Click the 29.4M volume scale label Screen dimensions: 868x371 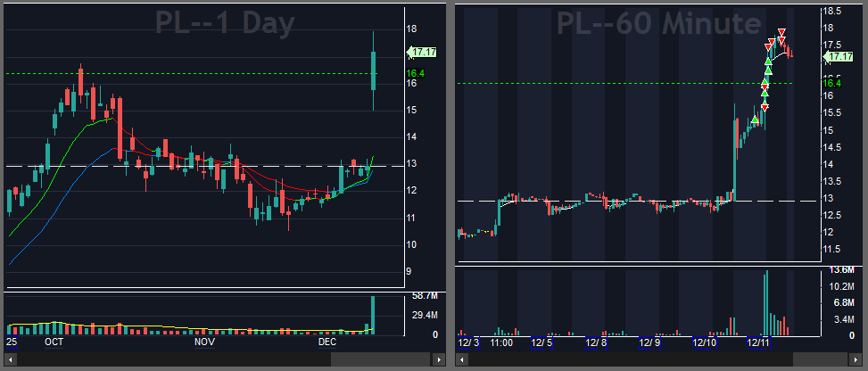pos(426,316)
